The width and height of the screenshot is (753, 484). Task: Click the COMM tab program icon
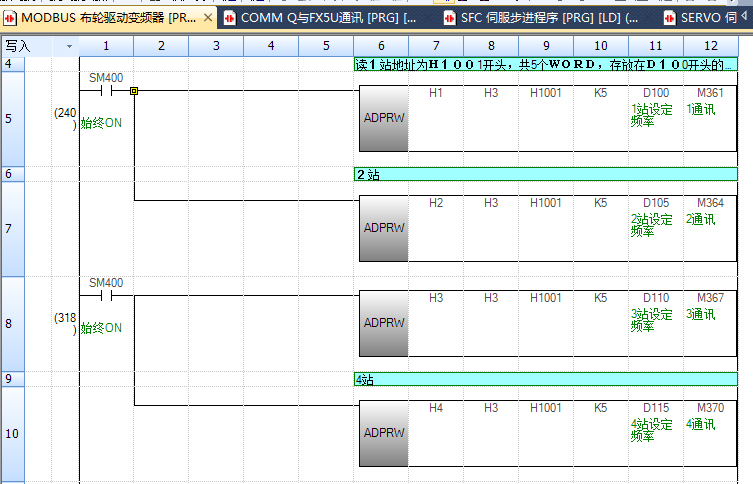(231, 18)
